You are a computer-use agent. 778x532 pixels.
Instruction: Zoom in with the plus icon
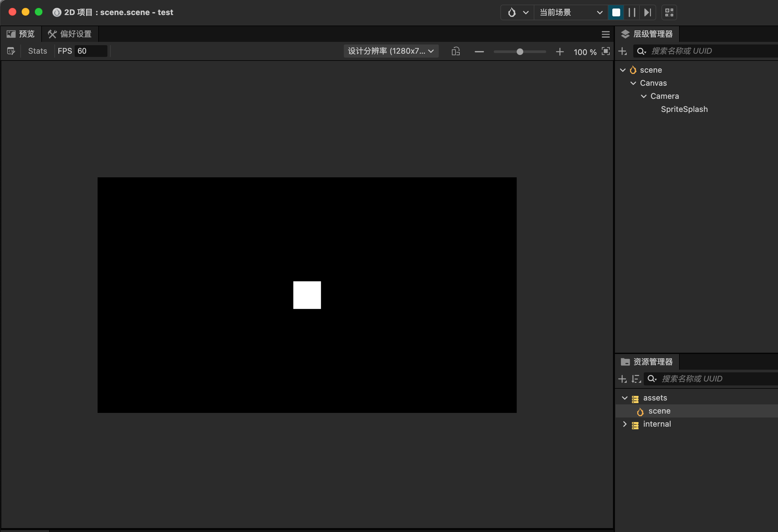pyautogui.click(x=560, y=51)
